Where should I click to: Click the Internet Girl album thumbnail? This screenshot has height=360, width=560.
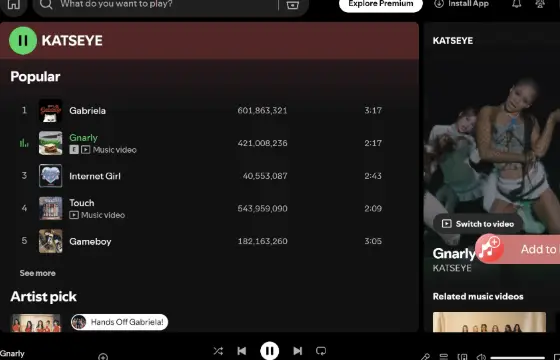point(50,176)
